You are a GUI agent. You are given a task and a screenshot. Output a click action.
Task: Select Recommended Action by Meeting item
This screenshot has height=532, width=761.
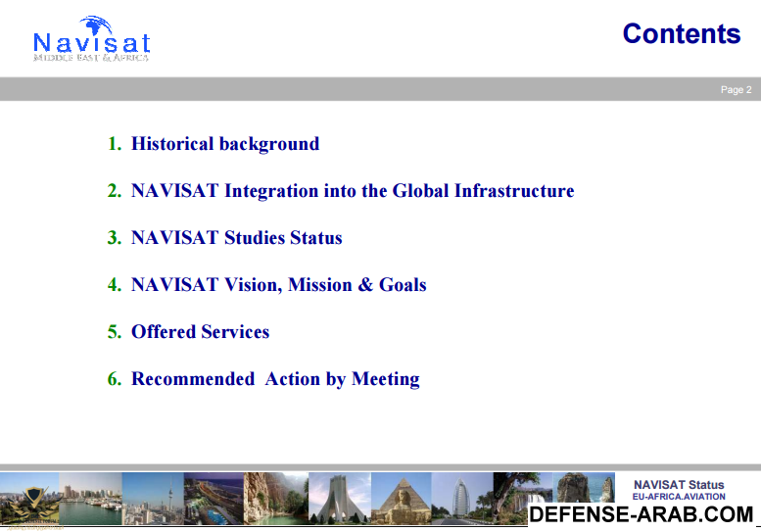tap(275, 379)
